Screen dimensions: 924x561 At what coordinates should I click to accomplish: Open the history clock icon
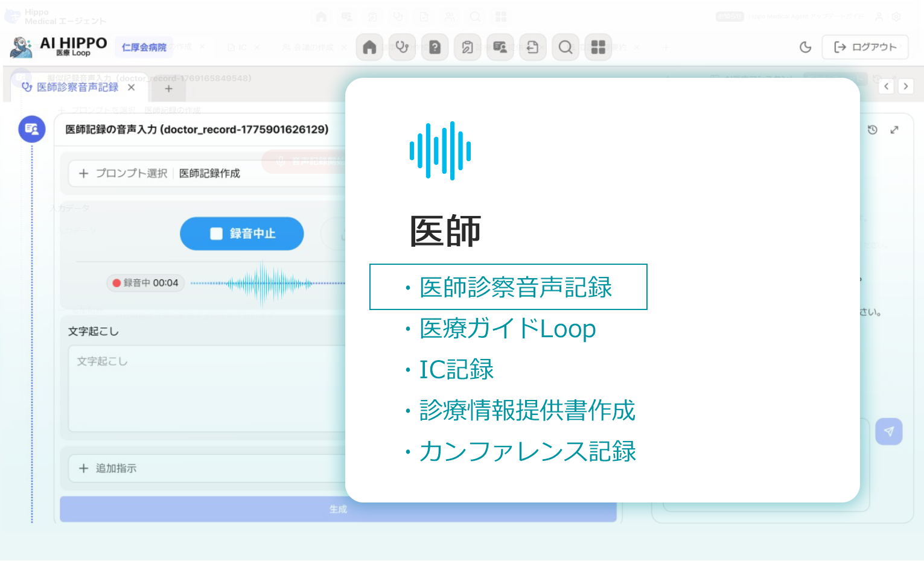pyautogui.click(x=872, y=130)
